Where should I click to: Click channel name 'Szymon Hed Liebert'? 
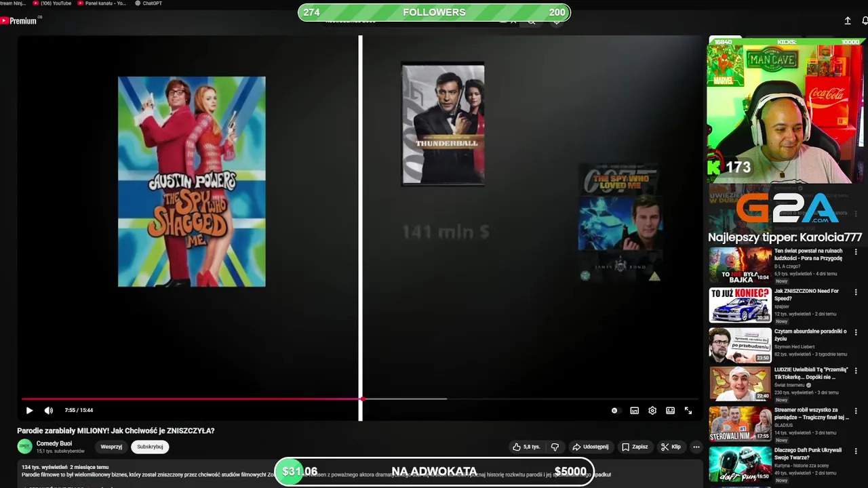[x=795, y=346]
